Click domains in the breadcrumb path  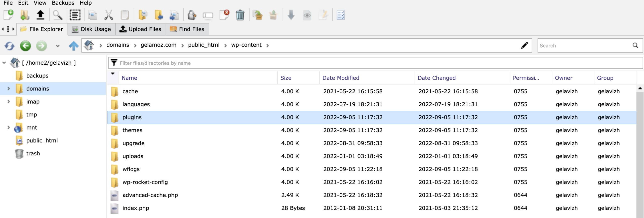118,45
